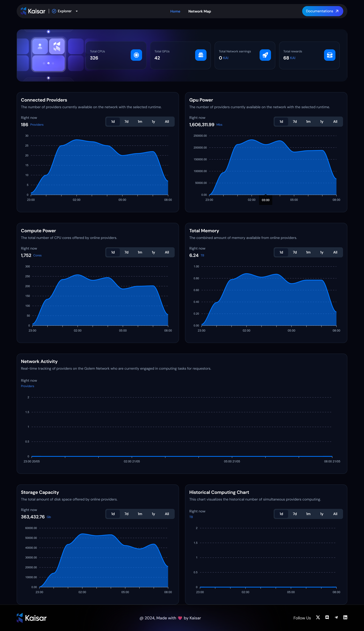Select 7d range for Connected Providers
Viewport: 364px width, 631px height.
127,122
